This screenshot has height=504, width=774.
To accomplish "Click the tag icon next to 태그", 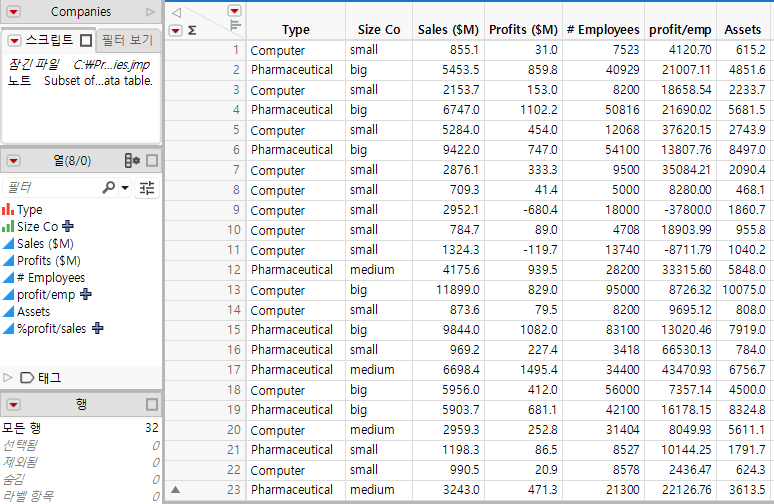I will click(x=27, y=378).
